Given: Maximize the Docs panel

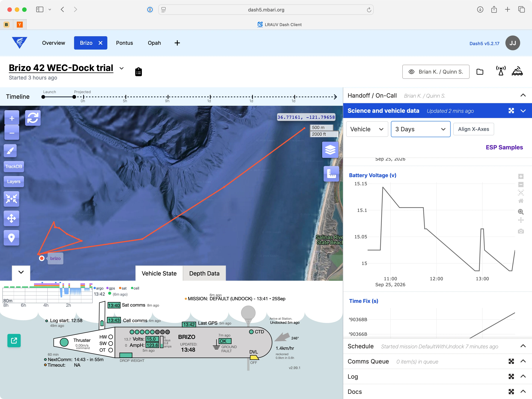Looking at the screenshot, I should [x=511, y=392].
